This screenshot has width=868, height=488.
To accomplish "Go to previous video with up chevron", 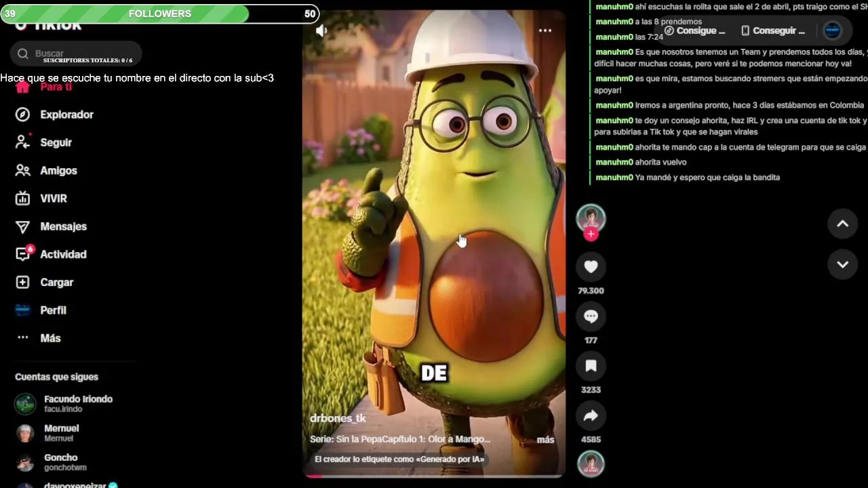I will [x=842, y=224].
